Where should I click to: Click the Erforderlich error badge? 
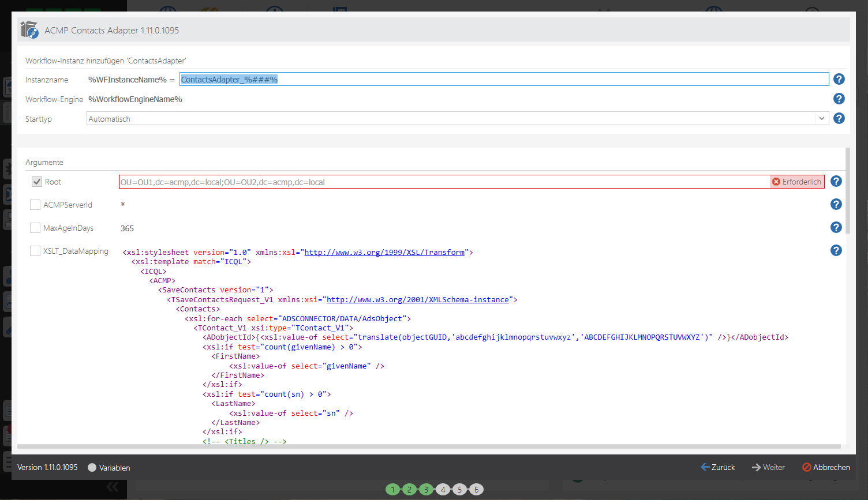click(797, 182)
